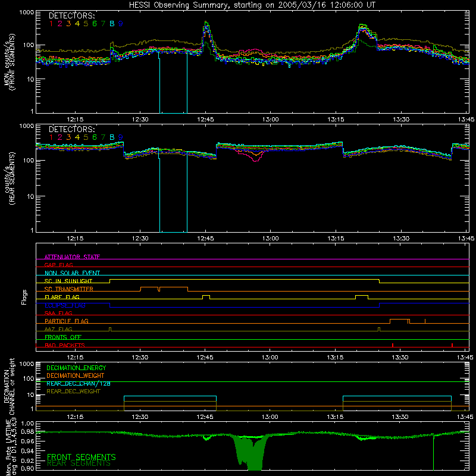Image resolution: width=476 pixels, height=476 pixels.
Task: Select detector 4 in front segments legend
Action: (77, 24)
